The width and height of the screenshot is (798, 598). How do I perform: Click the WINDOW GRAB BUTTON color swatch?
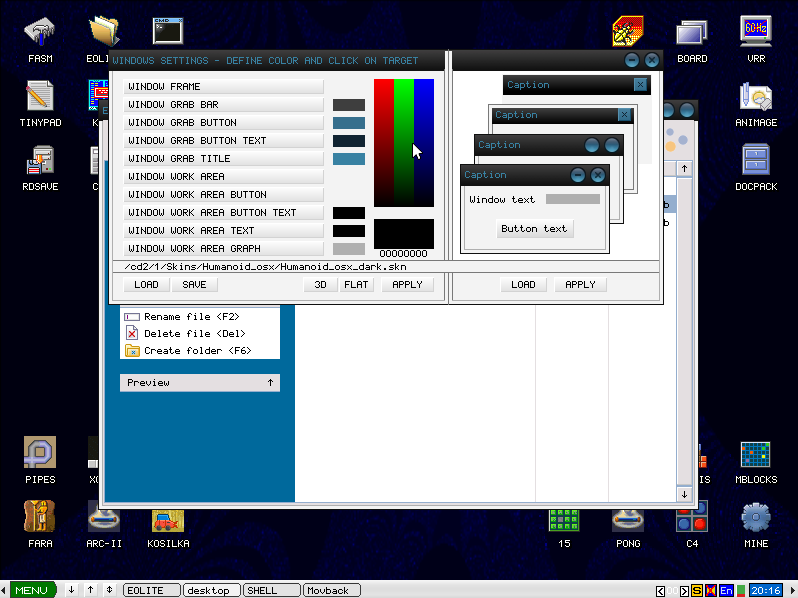click(x=349, y=123)
